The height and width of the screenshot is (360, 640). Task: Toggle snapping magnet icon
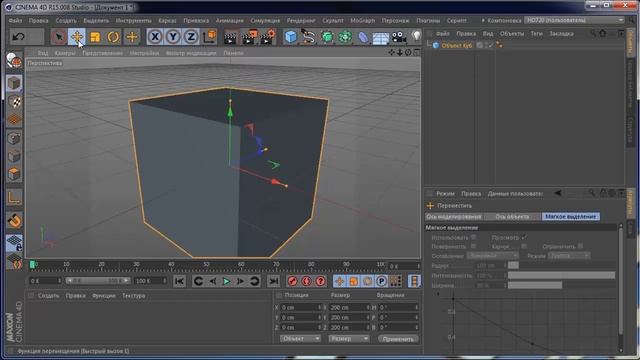point(14,221)
